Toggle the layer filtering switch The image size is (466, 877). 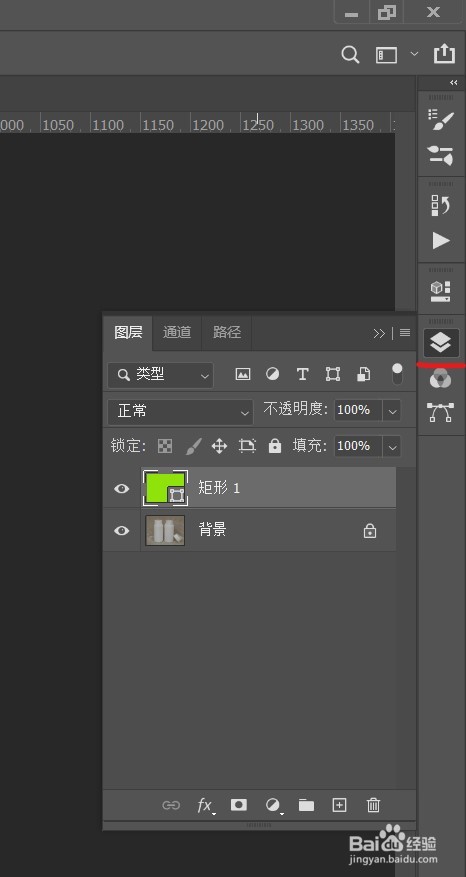click(397, 374)
